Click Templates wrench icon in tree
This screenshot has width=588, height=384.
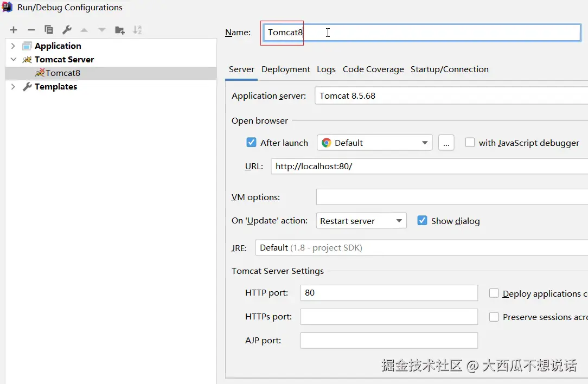pos(27,87)
